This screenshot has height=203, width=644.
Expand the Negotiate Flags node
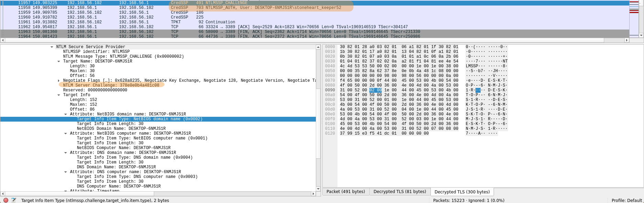pos(59,81)
